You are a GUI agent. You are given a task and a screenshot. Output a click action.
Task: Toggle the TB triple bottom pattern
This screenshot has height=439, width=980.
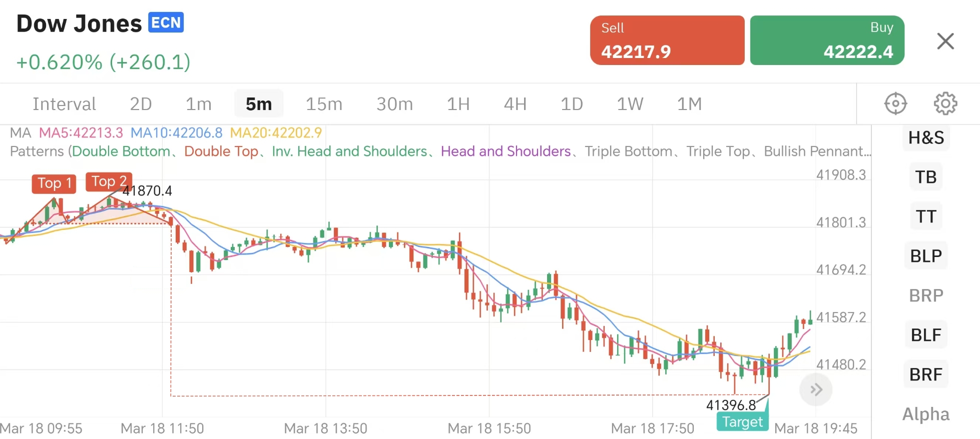[926, 177]
